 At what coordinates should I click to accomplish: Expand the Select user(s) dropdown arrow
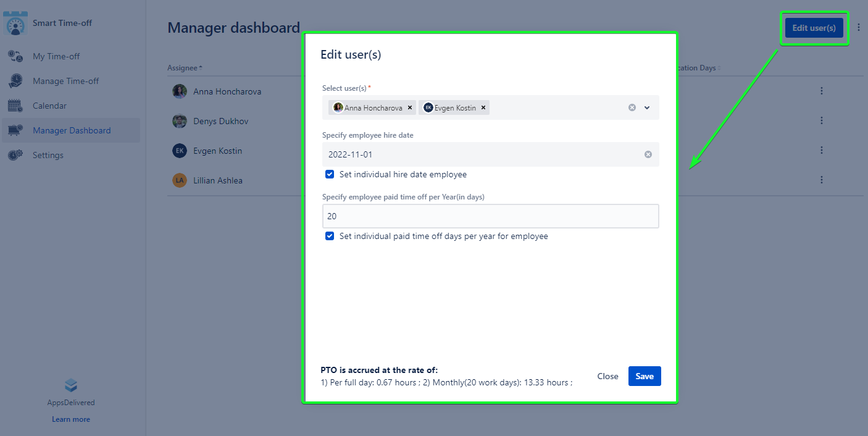point(647,107)
